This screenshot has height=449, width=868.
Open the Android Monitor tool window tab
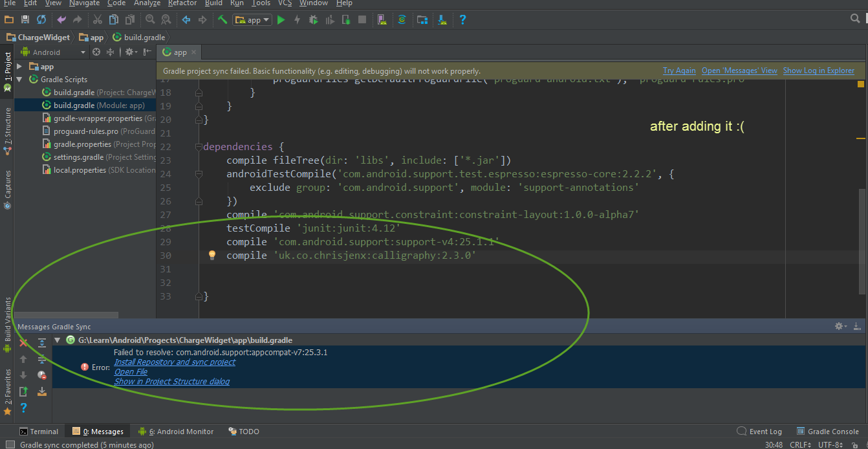tap(176, 432)
